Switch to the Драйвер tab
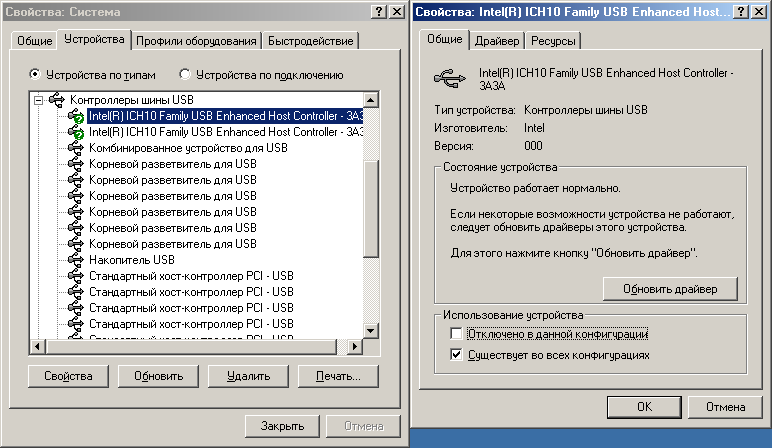 pos(497,41)
